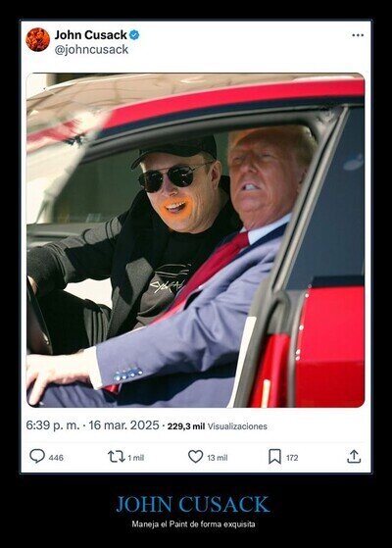
Task: Open the three-dots more options menu
Action: [358, 35]
